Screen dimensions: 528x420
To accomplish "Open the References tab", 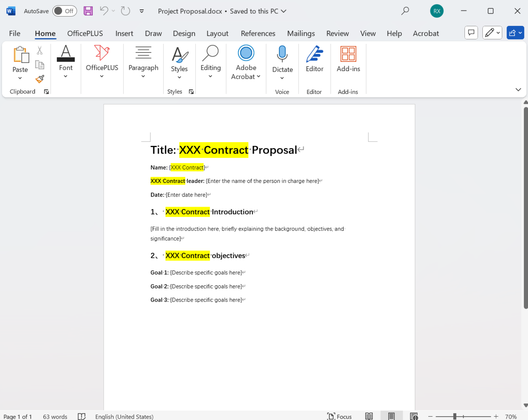I will (258, 33).
